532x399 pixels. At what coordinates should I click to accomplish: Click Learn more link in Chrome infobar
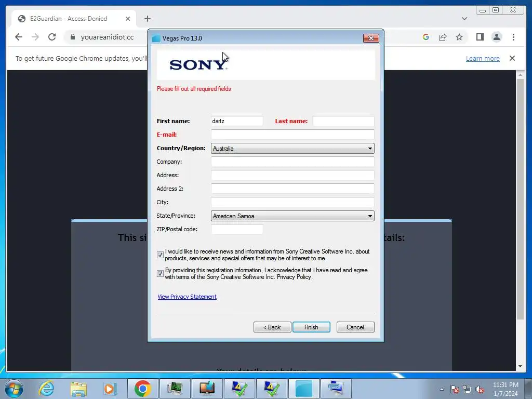(x=483, y=58)
